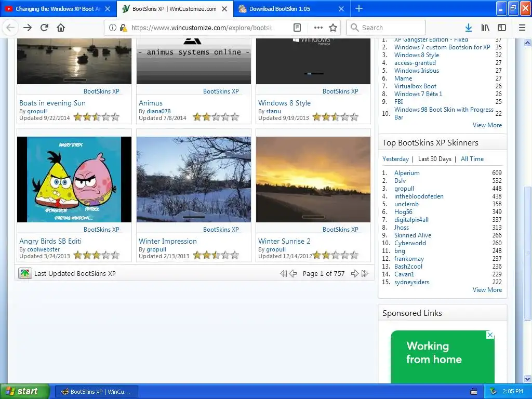Open Windows 7 custom Bootskin for XP
This screenshot has width=532, height=399.
coord(442,47)
